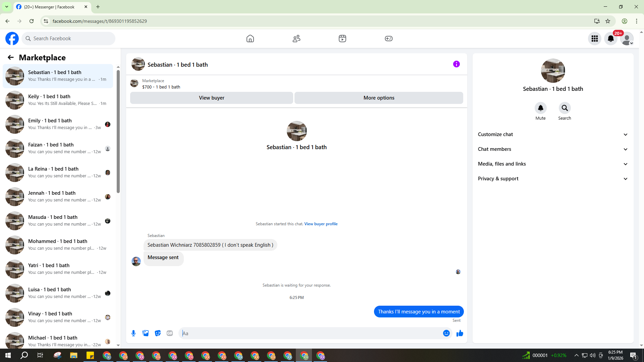Expand Media, files and links
Viewport: 644px width, 362px height.
[x=553, y=164]
